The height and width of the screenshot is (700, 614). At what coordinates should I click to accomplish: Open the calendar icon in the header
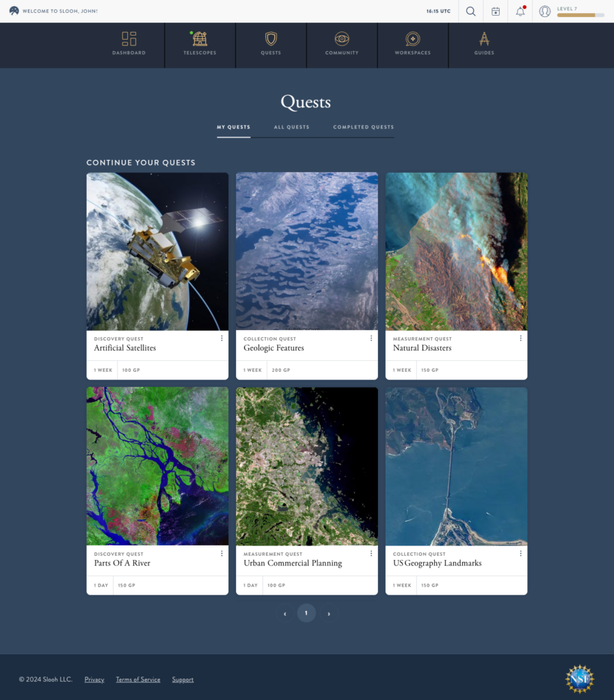pos(495,11)
